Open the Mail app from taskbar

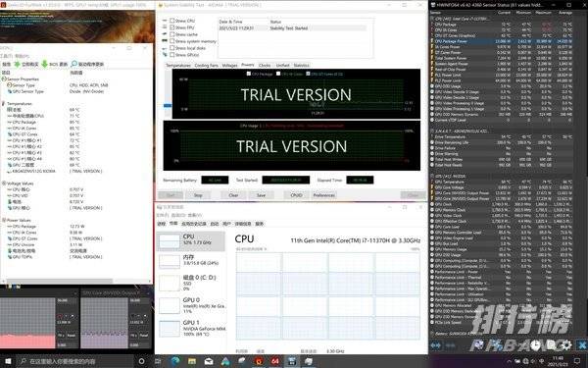(209, 361)
